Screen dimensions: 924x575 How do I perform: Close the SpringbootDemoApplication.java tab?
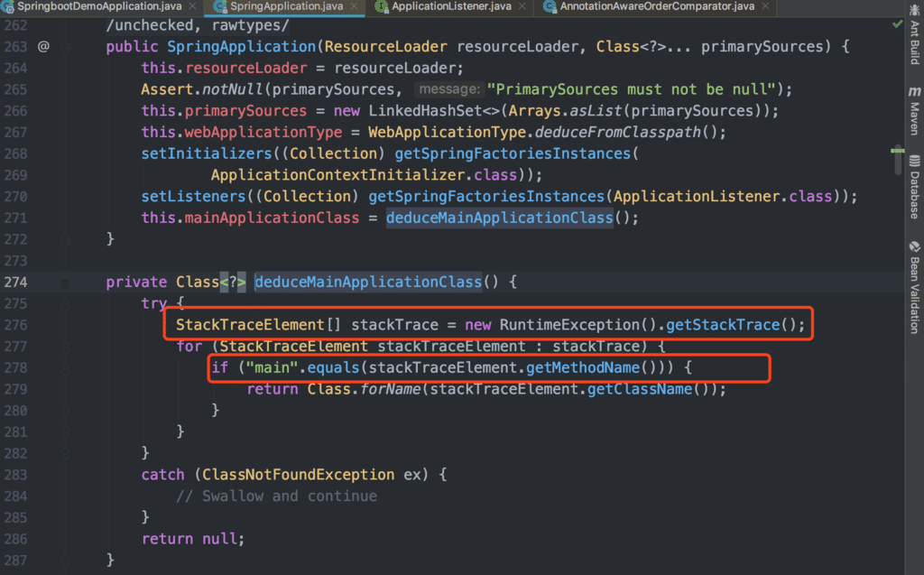pos(193,6)
